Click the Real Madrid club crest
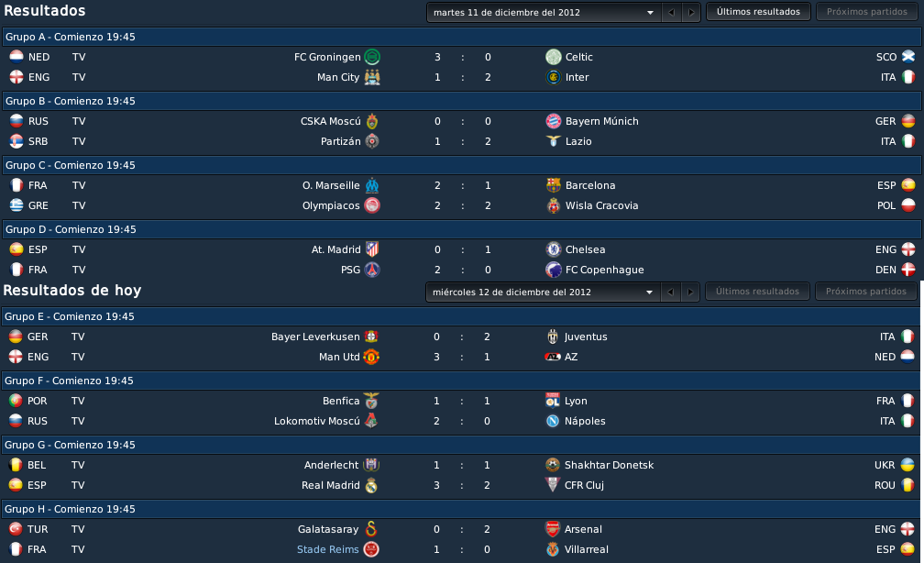Screen dimensions: 924x563 371,485
